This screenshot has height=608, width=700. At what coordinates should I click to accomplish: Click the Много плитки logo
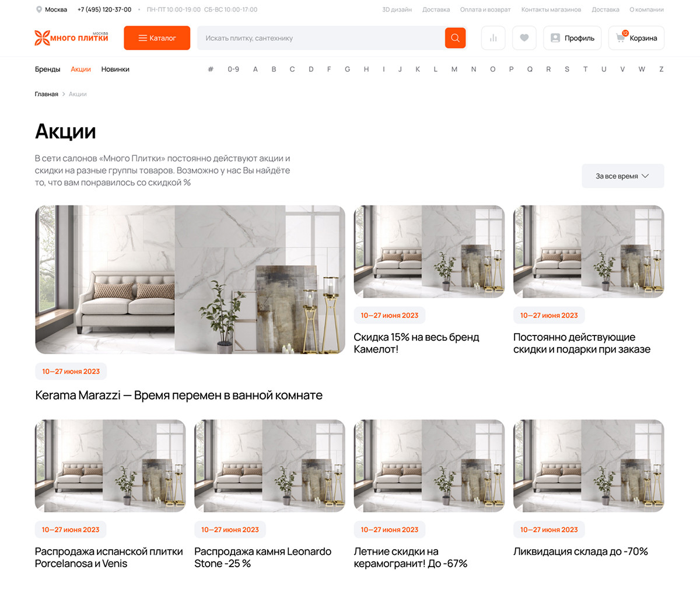coord(71,38)
